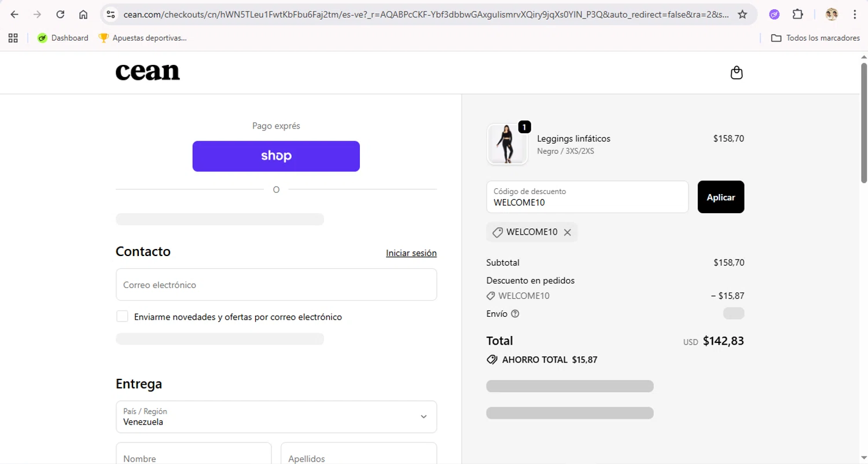Click the $142,83 total amount
868x464 pixels.
click(x=723, y=341)
